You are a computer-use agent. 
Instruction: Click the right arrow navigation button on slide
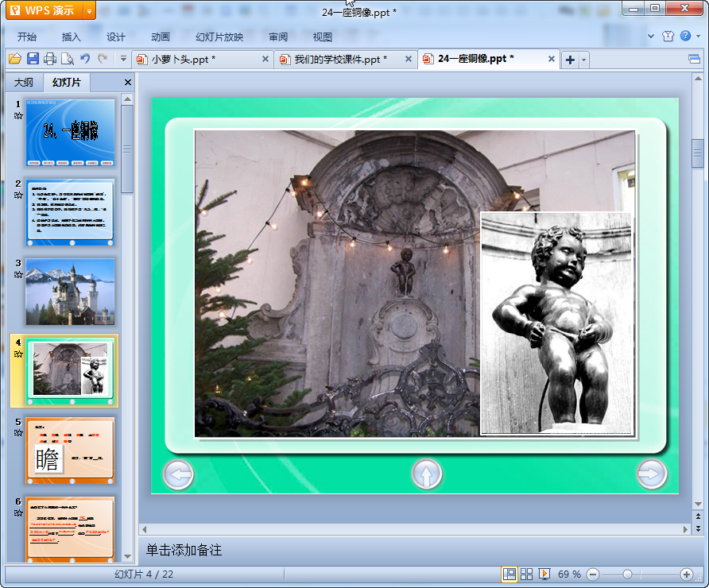click(652, 474)
